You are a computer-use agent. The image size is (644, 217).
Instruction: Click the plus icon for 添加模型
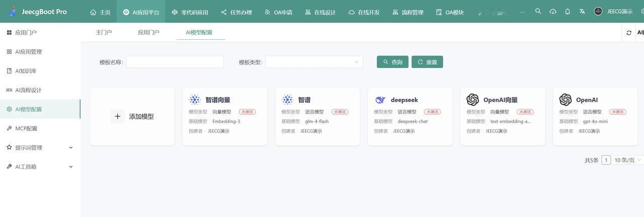click(x=118, y=116)
